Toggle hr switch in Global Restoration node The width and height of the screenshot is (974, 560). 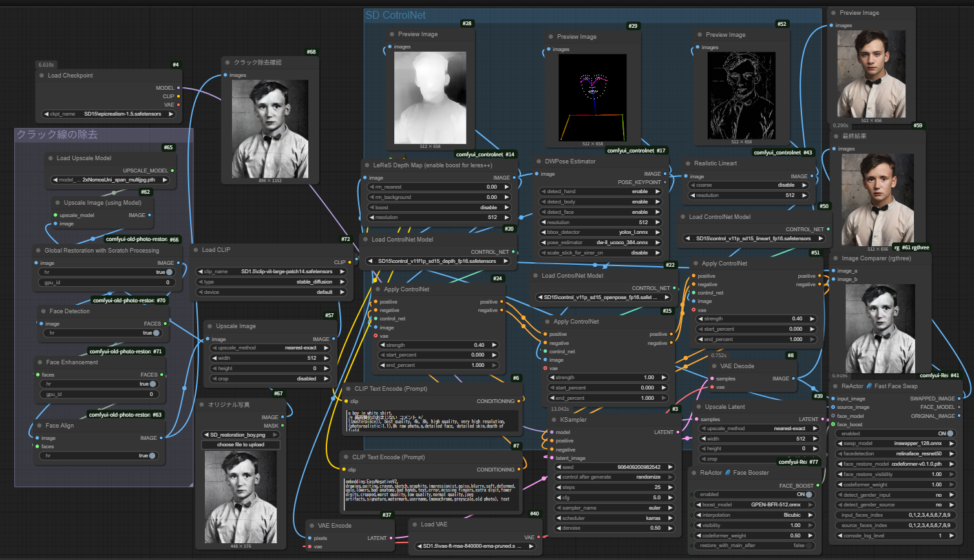click(169, 273)
